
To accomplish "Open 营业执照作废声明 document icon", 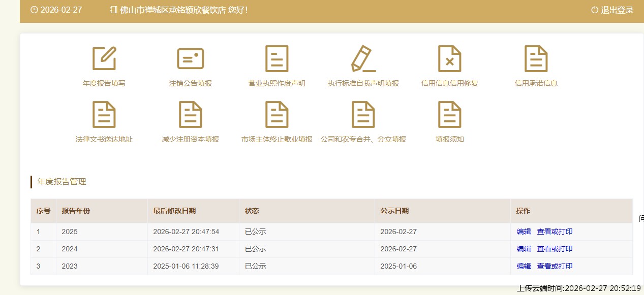I will [x=277, y=59].
